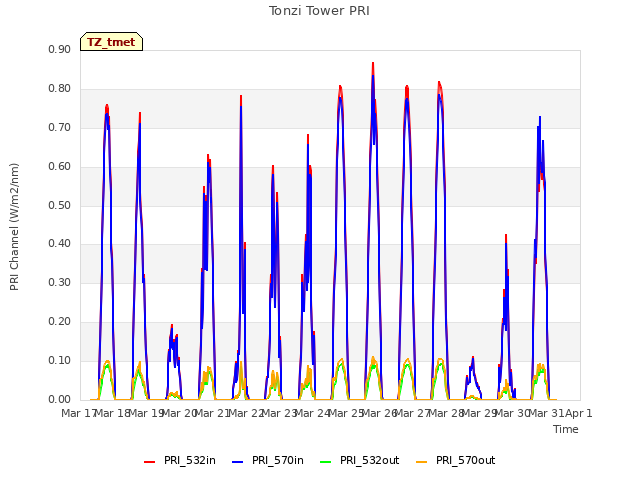Click the Mar 20 x-axis tick label
640x480 pixels.
[x=179, y=413]
